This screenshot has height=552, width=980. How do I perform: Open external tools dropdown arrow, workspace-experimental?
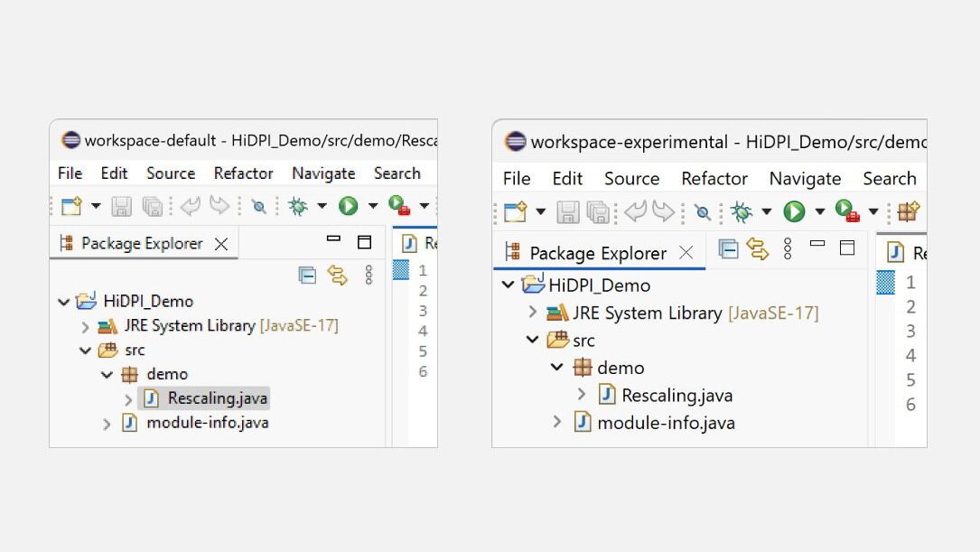873,212
